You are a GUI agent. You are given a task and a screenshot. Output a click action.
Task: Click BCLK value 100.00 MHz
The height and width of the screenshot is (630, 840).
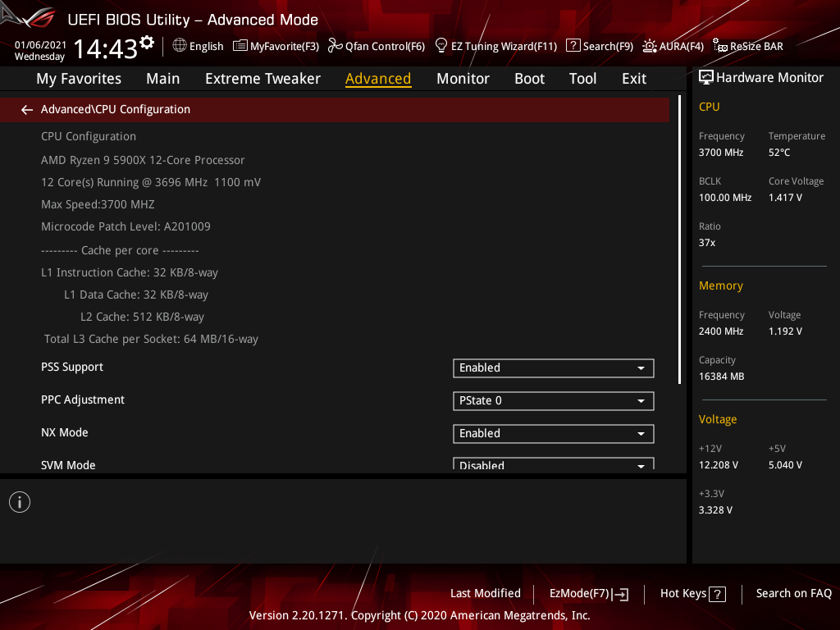point(725,198)
